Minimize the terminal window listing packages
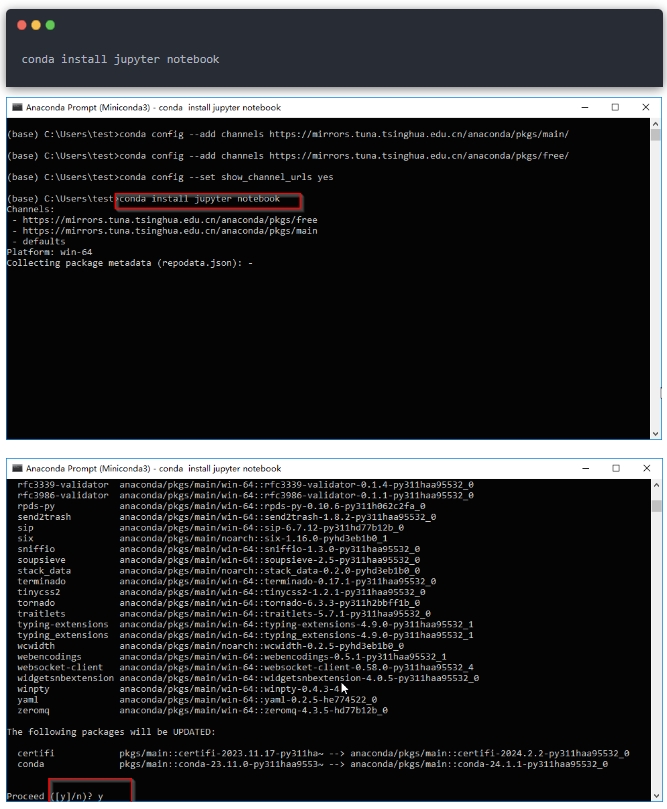667x809 pixels. click(x=585, y=468)
